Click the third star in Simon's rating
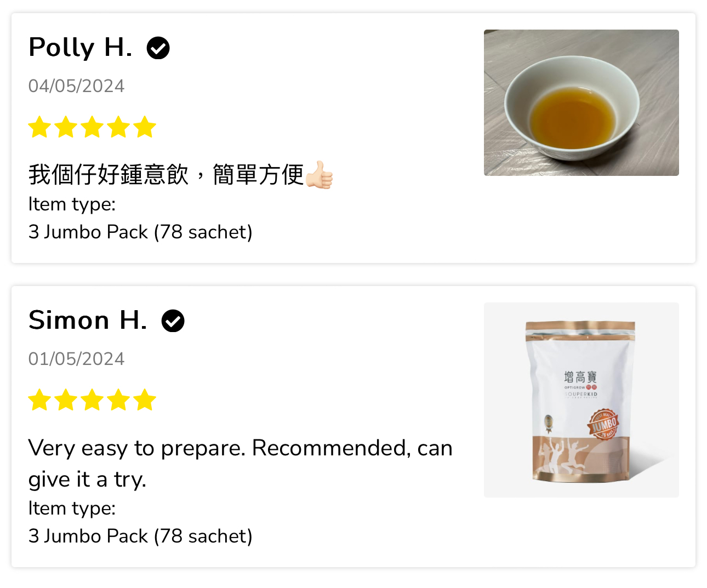The width and height of the screenshot is (707, 588). (x=92, y=400)
